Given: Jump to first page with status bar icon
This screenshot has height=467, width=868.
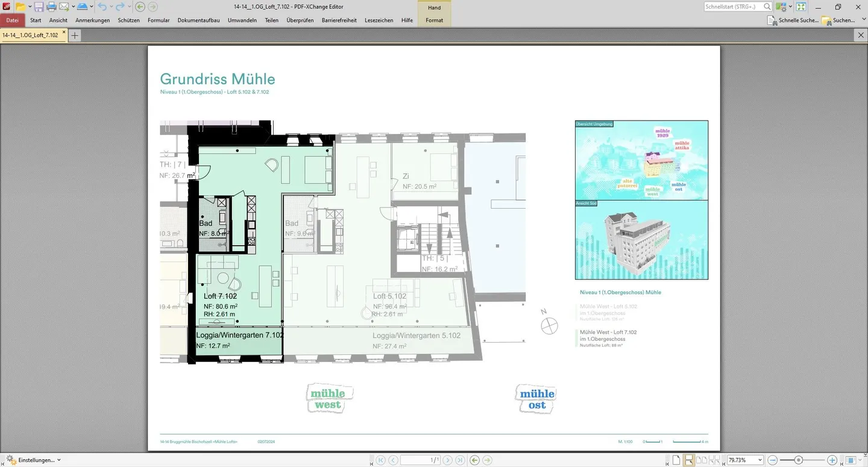Looking at the screenshot, I should tap(380, 460).
